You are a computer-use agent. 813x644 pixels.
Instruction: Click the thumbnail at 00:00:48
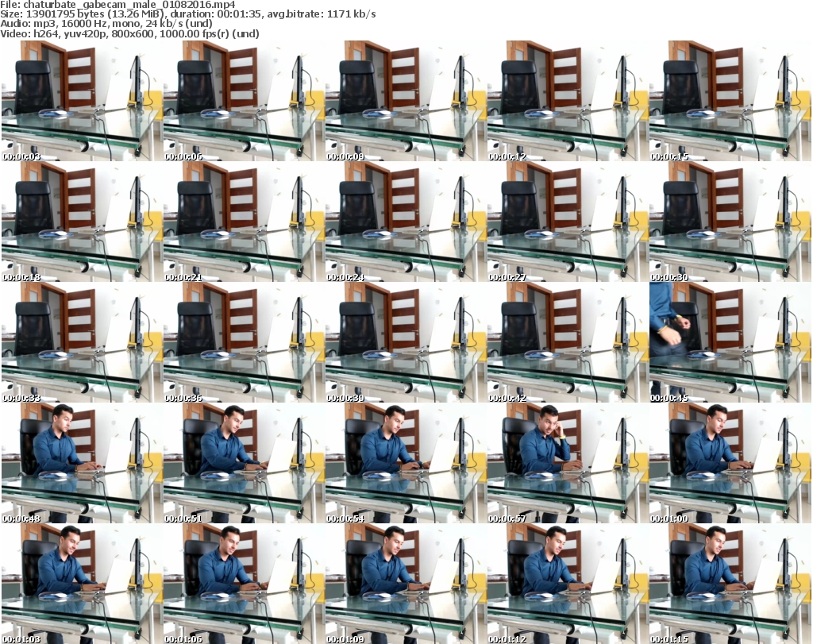click(x=82, y=465)
